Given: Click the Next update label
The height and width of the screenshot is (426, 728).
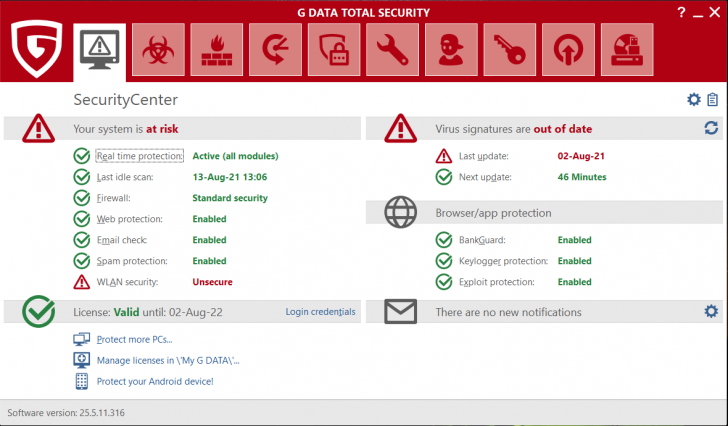Looking at the screenshot, I should point(485,177).
